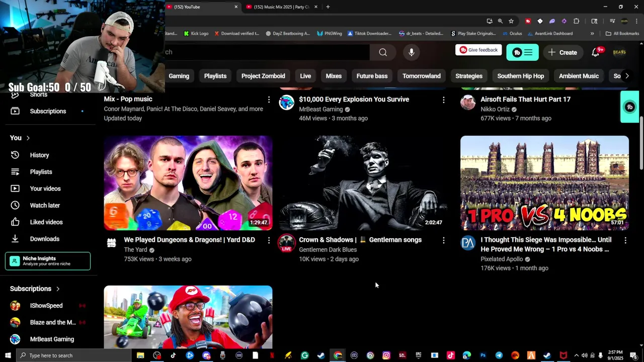Click Gentlemen Dark Blues live avatar

[287, 243]
